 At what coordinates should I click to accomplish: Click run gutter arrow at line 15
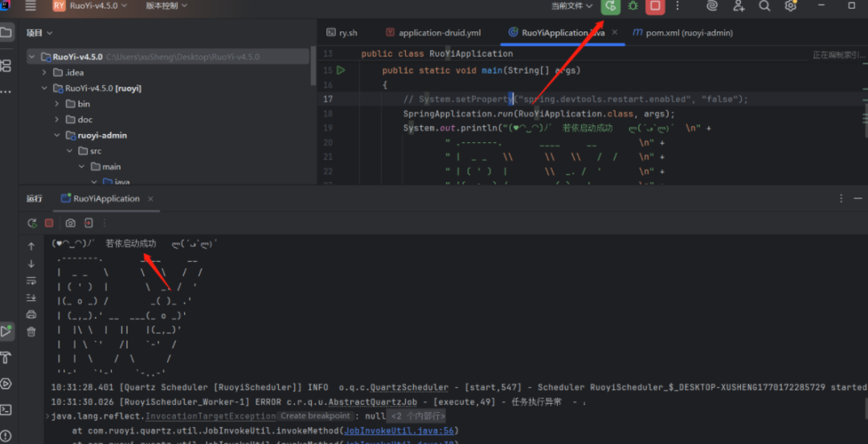341,70
